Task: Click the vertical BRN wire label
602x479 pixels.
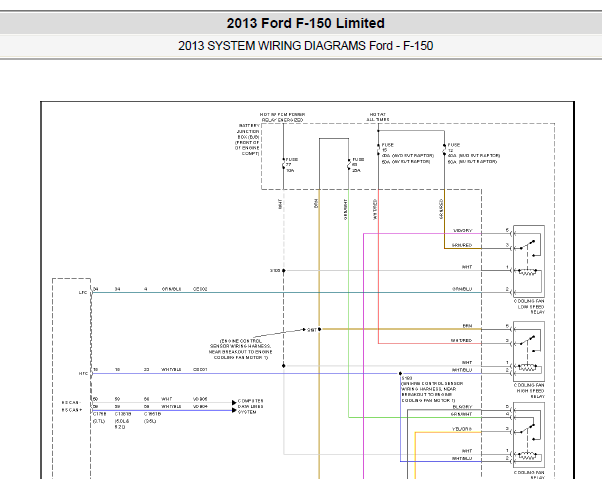Action: pyautogui.click(x=316, y=203)
